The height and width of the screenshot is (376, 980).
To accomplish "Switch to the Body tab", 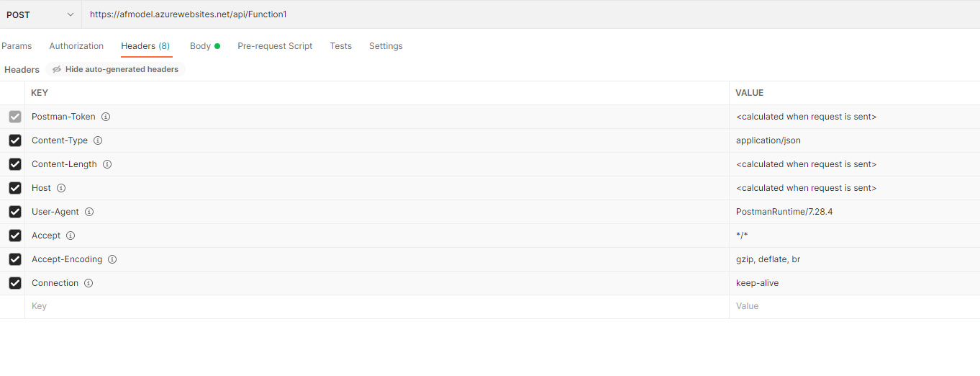I will pos(201,46).
